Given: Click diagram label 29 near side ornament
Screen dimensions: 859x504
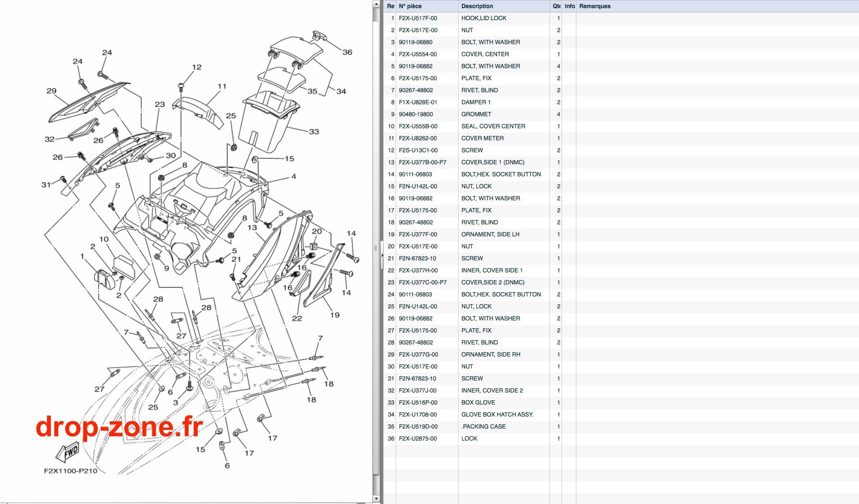Looking at the screenshot, I should pyautogui.click(x=51, y=91).
